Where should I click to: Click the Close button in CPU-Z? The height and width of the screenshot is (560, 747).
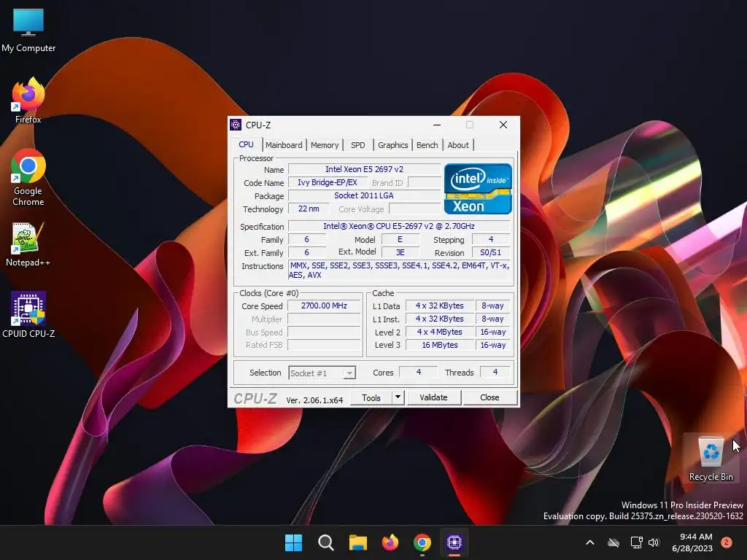pos(489,397)
